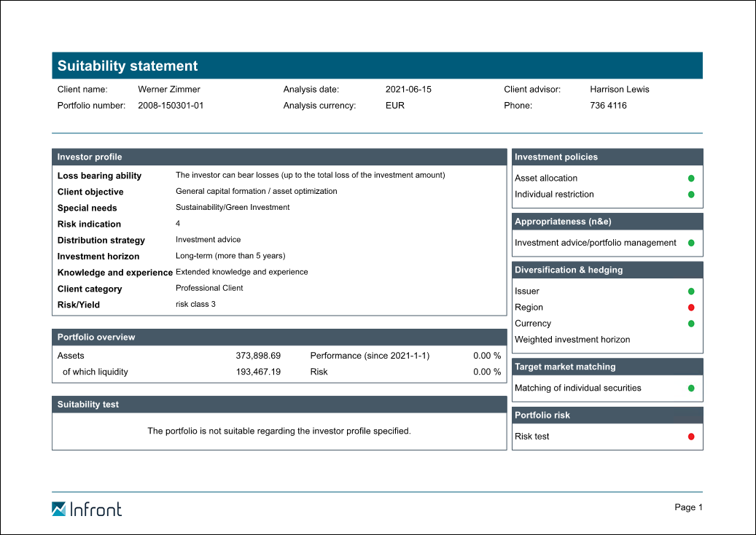756x535 pixels.
Task: Click the Weighted investment horizon row
Action: [572, 340]
